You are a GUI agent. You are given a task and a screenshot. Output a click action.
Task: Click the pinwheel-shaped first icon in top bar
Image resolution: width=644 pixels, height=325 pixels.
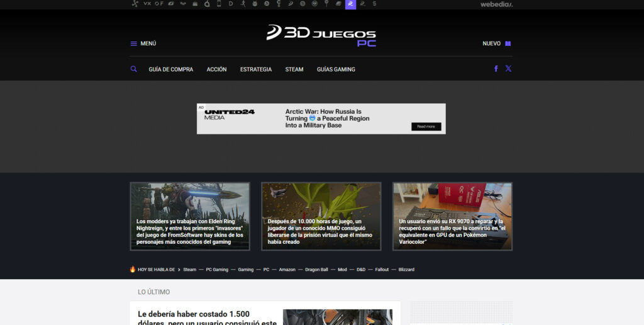pyautogui.click(x=135, y=4)
